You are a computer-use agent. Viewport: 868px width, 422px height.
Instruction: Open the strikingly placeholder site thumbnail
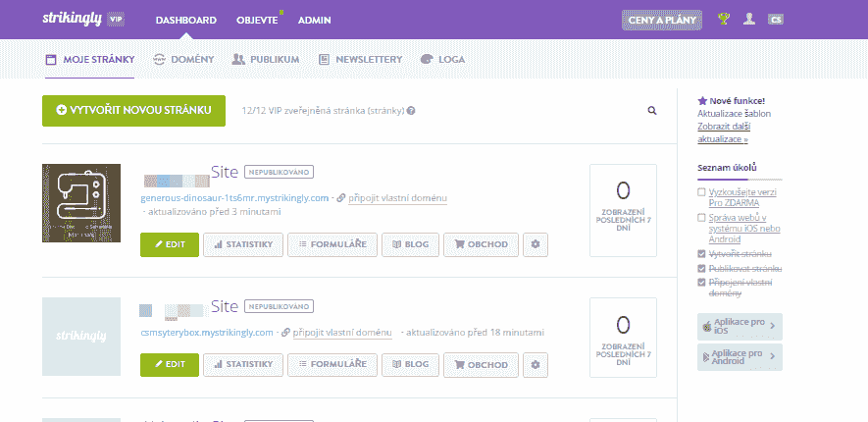81,337
